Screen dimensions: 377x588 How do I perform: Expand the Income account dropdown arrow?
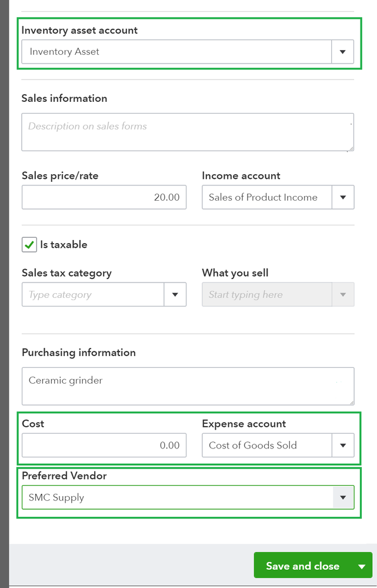point(343,198)
